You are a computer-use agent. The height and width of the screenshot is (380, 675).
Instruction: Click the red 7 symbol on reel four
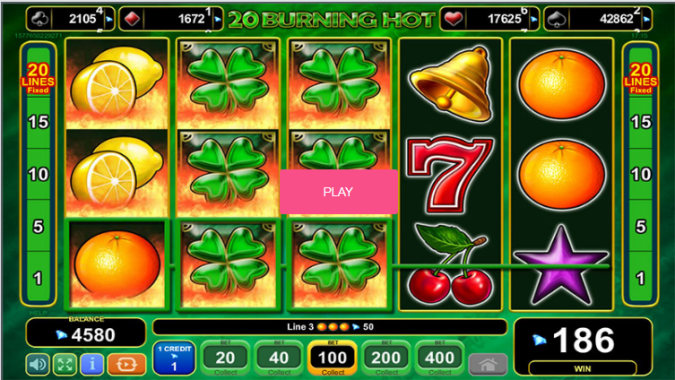[449, 174]
